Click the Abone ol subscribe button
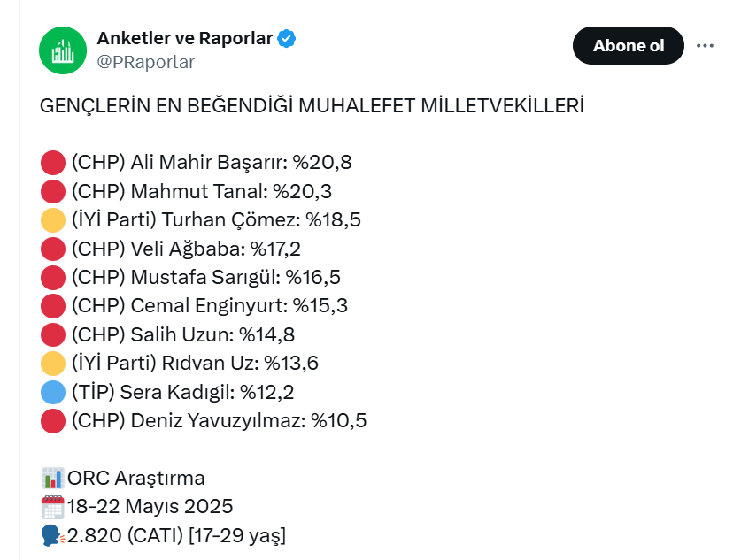This screenshot has height=560, width=733. [629, 46]
